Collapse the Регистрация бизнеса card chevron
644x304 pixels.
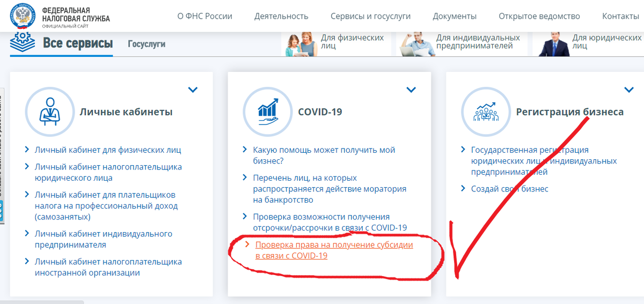click(629, 90)
